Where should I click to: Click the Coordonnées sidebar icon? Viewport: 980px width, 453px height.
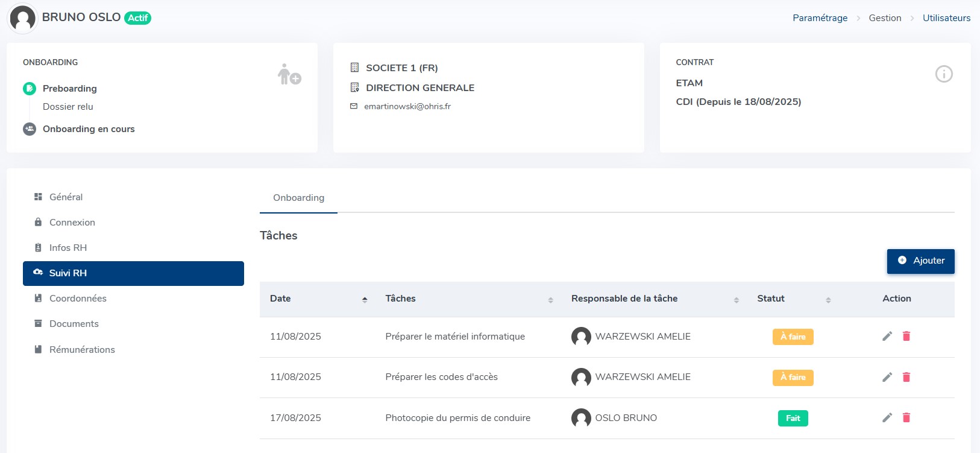38,298
